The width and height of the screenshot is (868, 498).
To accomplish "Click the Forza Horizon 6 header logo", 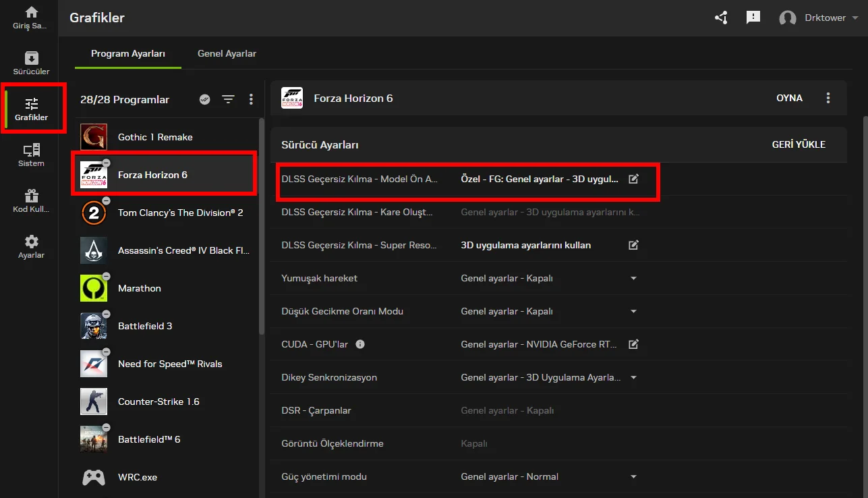I will tap(292, 98).
